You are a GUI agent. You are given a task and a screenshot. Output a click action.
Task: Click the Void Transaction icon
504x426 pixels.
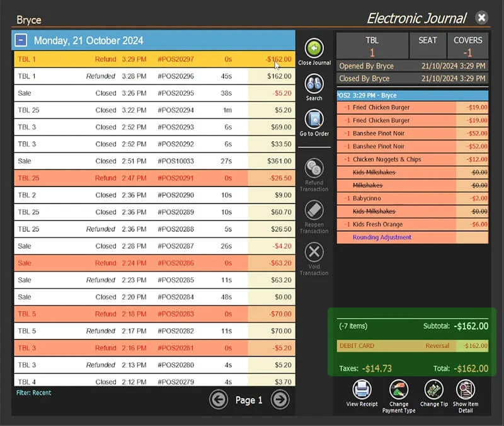pyautogui.click(x=314, y=251)
